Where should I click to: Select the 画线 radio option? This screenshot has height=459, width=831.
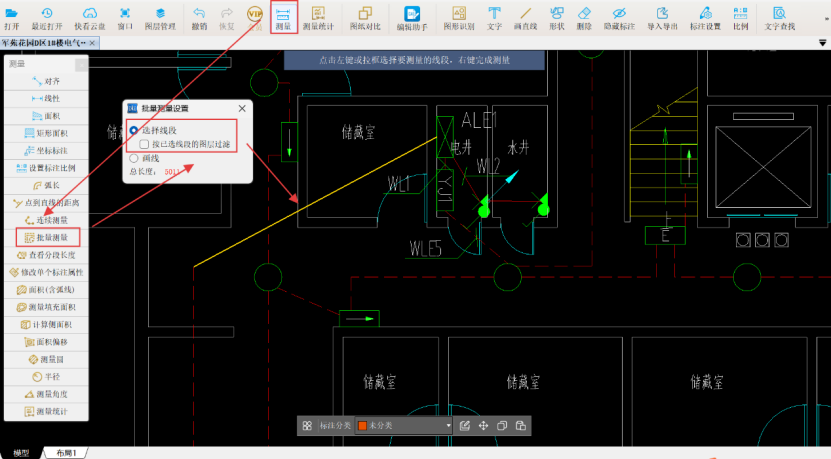(x=134, y=158)
